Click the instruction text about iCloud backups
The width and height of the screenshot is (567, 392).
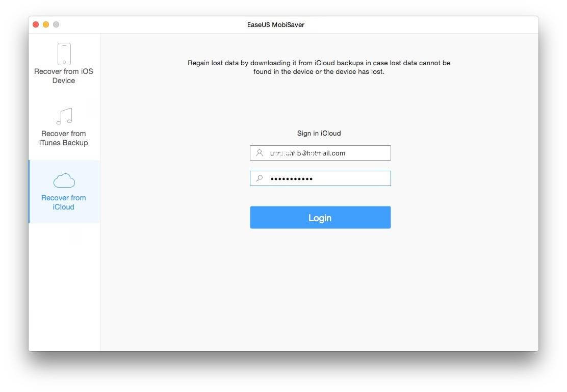click(x=319, y=67)
